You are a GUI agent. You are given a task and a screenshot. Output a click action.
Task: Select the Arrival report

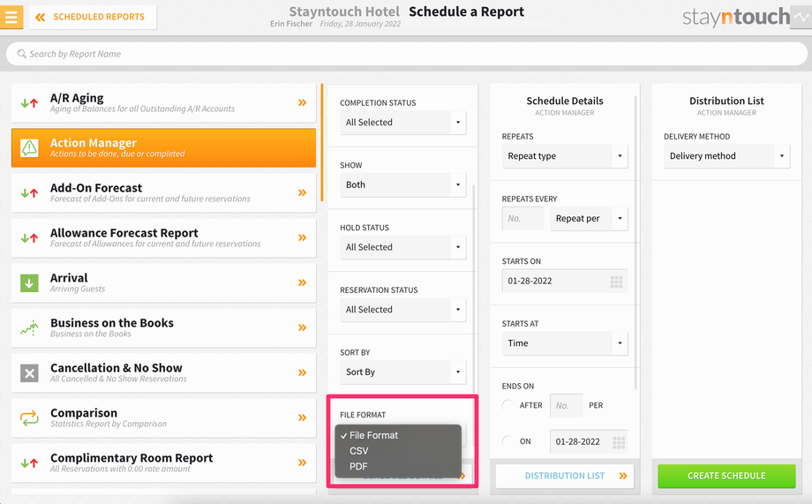(163, 282)
